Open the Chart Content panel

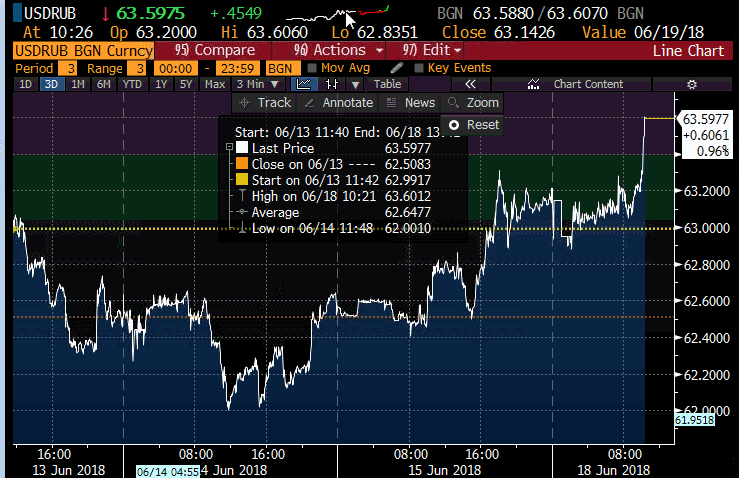point(572,84)
